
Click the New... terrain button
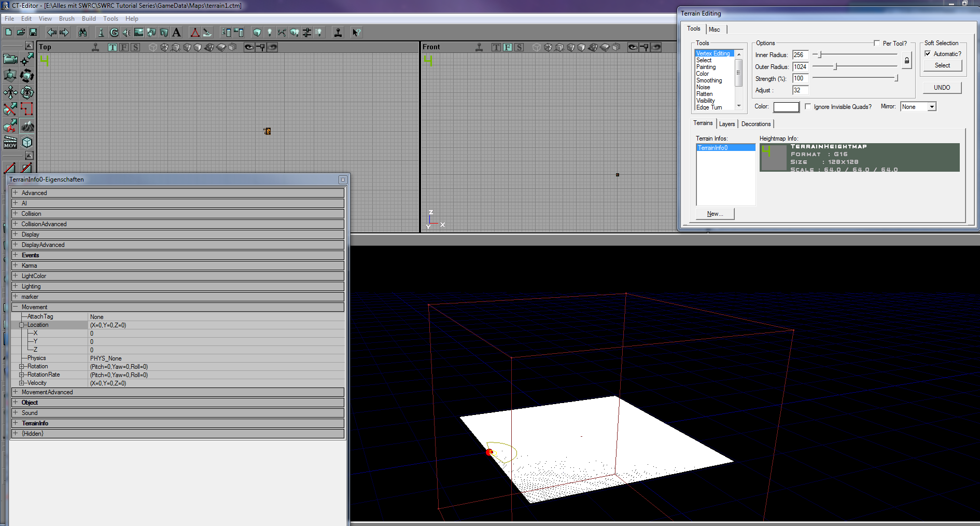tap(715, 214)
